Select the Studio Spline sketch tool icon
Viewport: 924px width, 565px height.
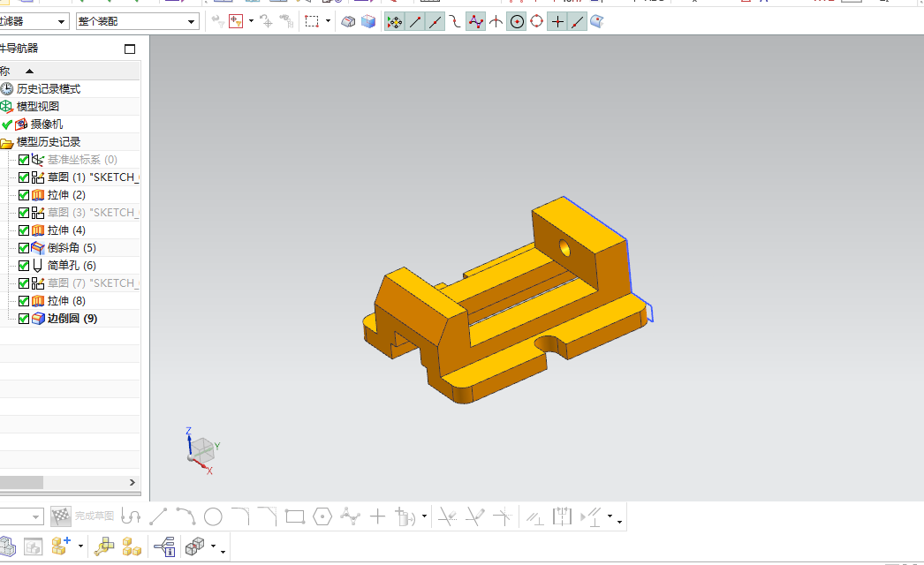(x=350, y=516)
